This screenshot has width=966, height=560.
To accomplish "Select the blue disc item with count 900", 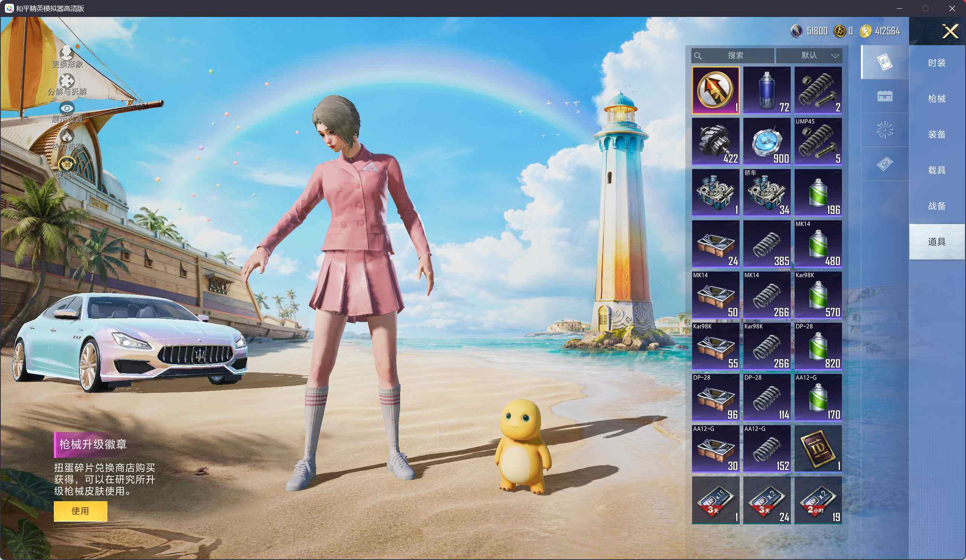I will pos(767,142).
